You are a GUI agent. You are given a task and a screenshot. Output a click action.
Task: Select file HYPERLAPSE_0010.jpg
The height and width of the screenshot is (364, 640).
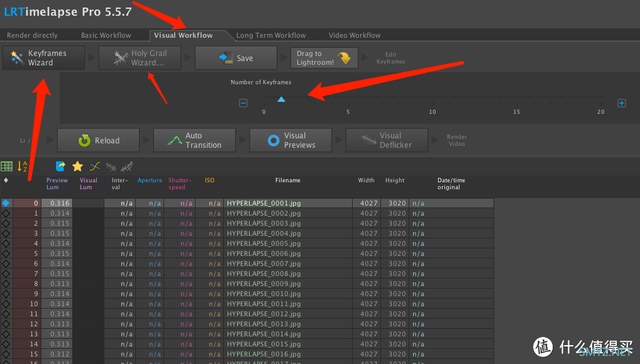[x=263, y=294]
